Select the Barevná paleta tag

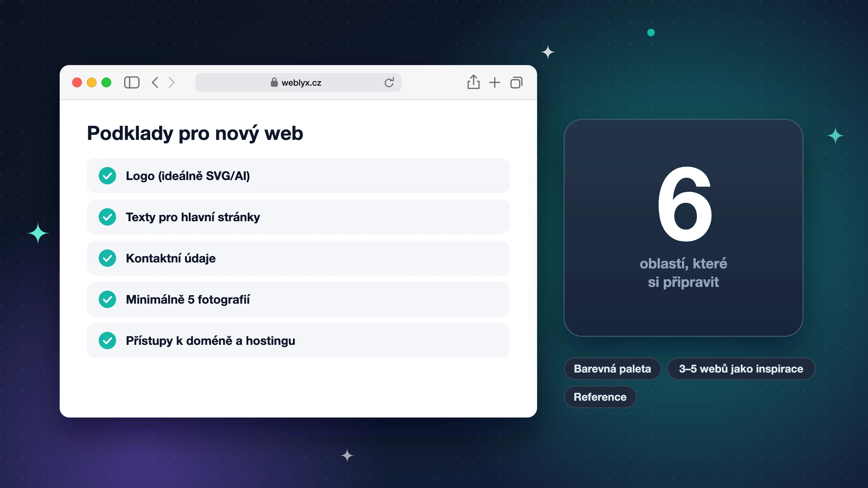pyautogui.click(x=612, y=369)
